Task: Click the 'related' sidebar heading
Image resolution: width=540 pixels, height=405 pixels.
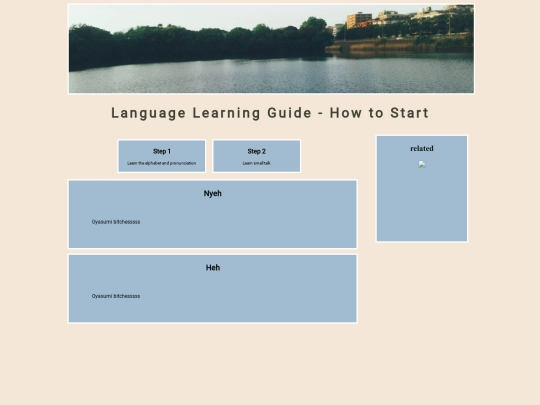Action: [422, 148]
